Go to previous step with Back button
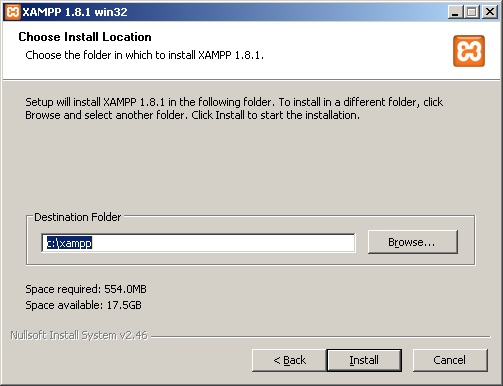 coord(289,360)
